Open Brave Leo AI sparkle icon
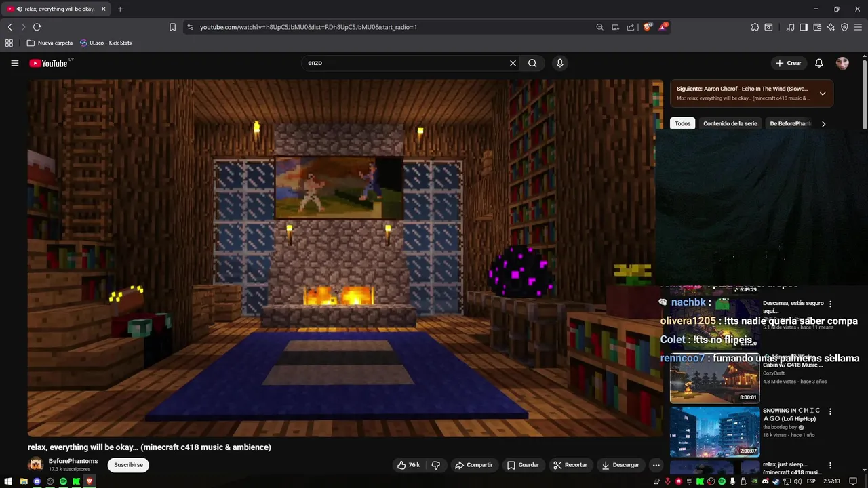 [831, 27]
